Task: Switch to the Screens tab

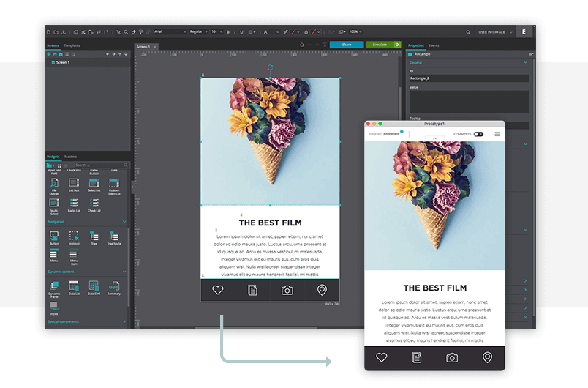Action: [53, 45]
